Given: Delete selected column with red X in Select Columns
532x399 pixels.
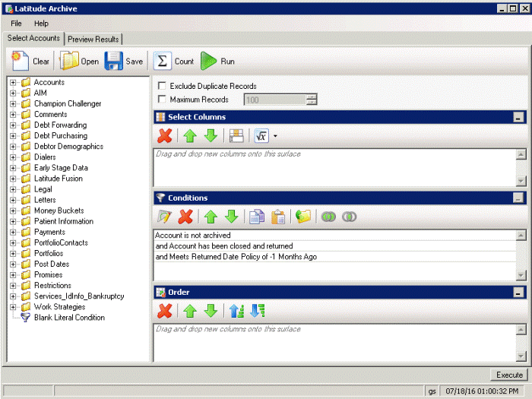Looking at the screenshot, I should (x=165, y=136).
